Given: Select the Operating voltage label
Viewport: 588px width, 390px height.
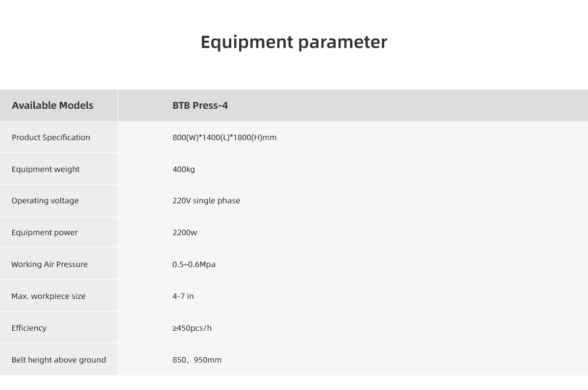Looking at the screenshot, I should (x=45, y=200).
